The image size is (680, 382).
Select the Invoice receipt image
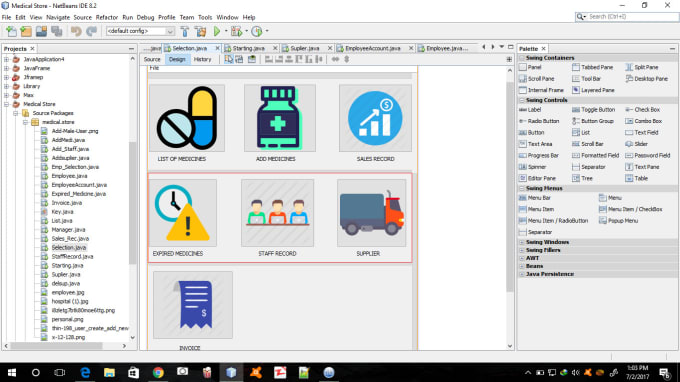point(193,305)
